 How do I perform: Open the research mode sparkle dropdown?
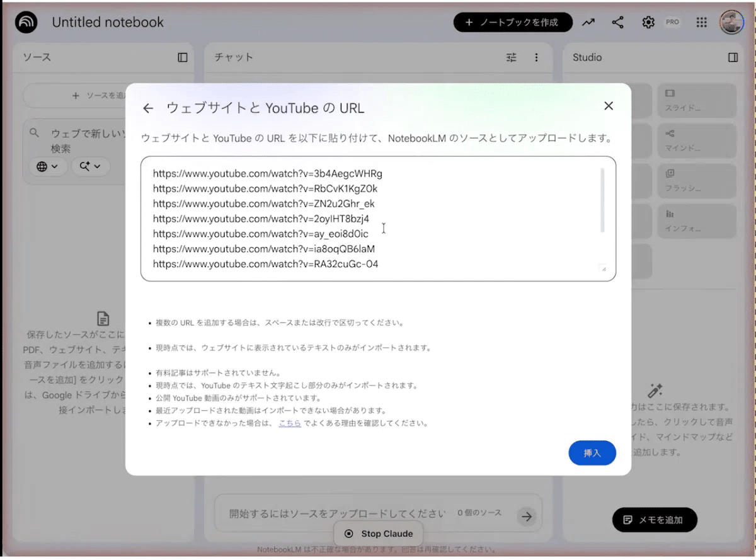[90, 166]
